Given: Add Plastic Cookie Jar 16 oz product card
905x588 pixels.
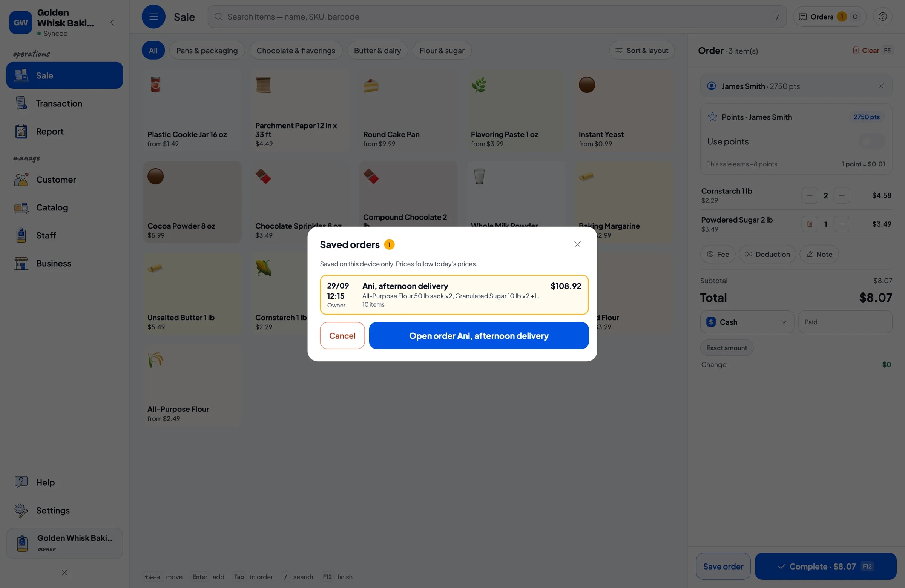Looking at the screenshot, I should click(192, 111).
